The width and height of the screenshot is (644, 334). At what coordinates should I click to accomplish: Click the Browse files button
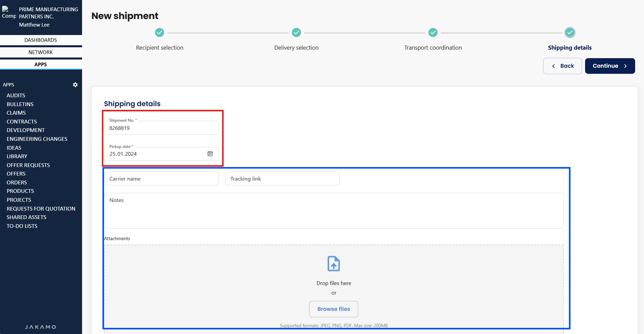333,309
